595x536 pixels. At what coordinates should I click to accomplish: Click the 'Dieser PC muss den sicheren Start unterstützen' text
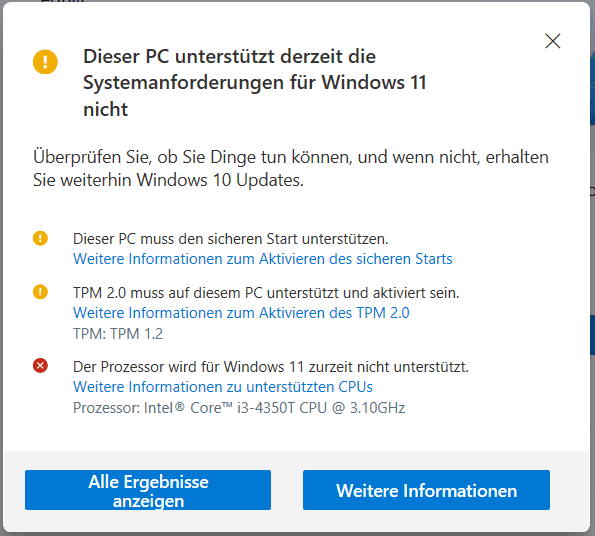(x=230, y=239)
